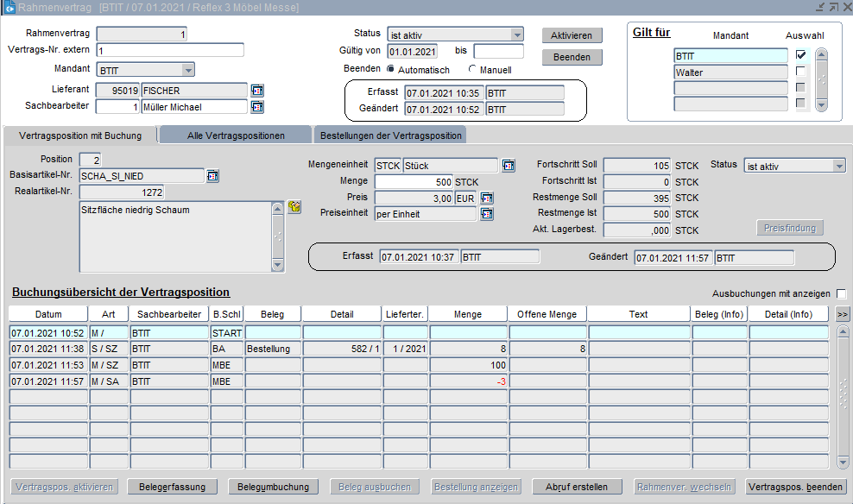
Task: Open the contract Status dropdown at top
Action: click(x=516, y=35)
